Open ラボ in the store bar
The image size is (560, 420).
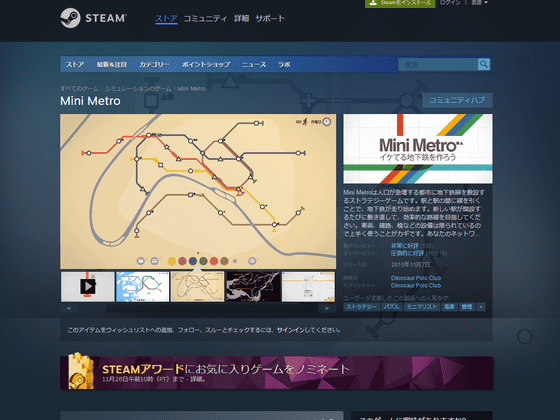(284, 65)
